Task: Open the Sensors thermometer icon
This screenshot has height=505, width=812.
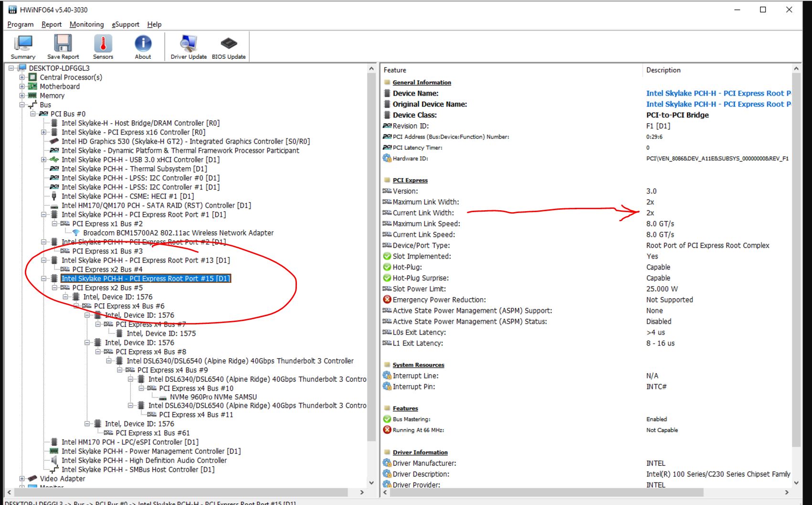Action: coord(103,43)
